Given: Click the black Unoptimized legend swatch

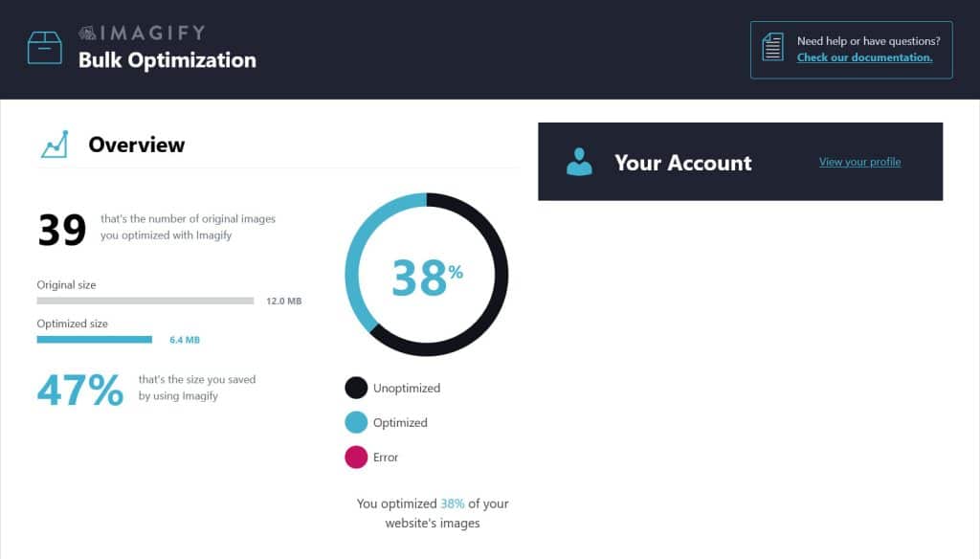Looking at the screenshot, I should click(356, 388).
